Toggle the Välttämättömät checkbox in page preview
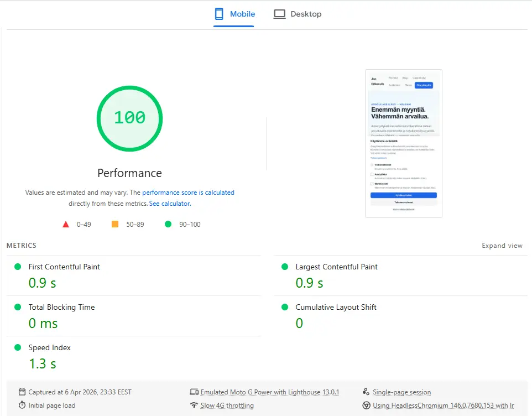The height and width of the screenshot is (416, 532). (372, 165)
